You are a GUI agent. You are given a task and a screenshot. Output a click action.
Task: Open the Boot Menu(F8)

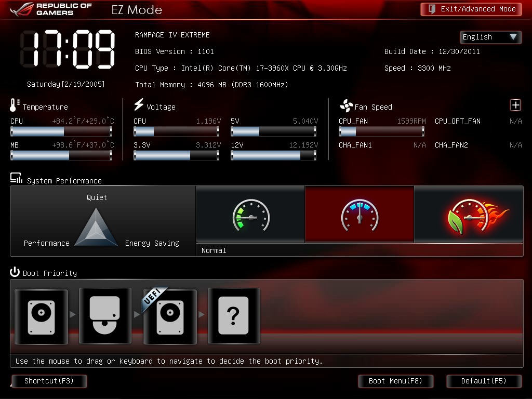395,381
